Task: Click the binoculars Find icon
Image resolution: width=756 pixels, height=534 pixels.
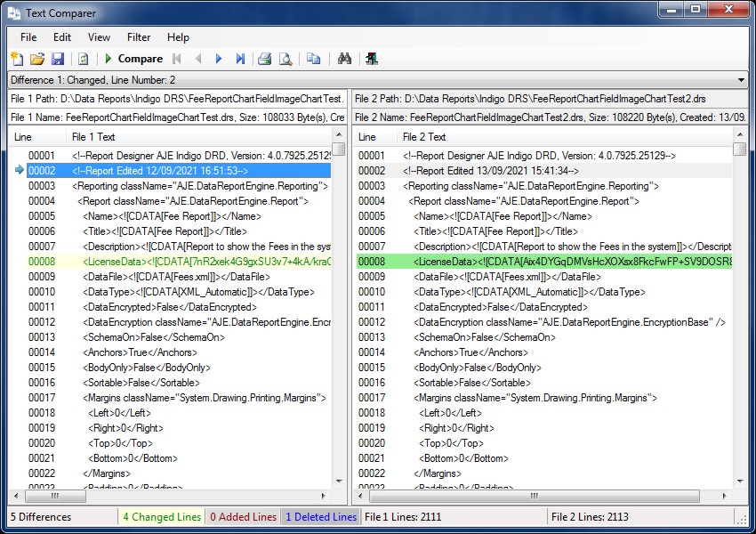Action: point(344,59)
